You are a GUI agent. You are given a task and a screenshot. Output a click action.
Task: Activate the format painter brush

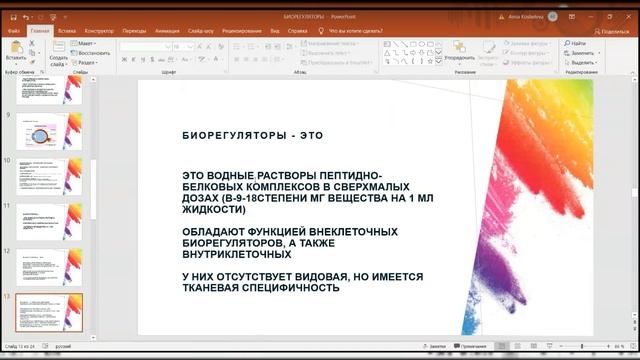pos(32,62)
